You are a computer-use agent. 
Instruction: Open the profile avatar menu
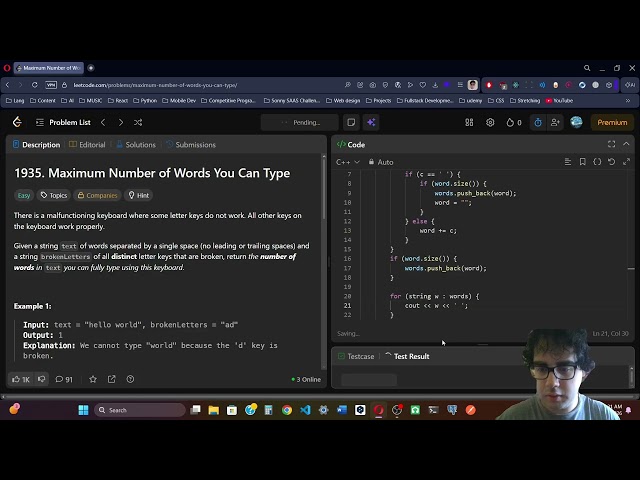(576, 122)
